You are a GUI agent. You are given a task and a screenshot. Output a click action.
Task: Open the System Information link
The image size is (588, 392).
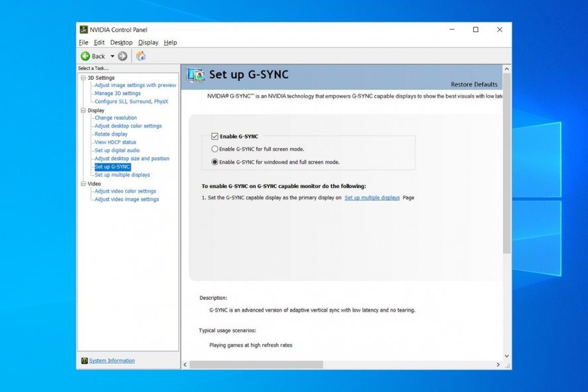(111, 361)
